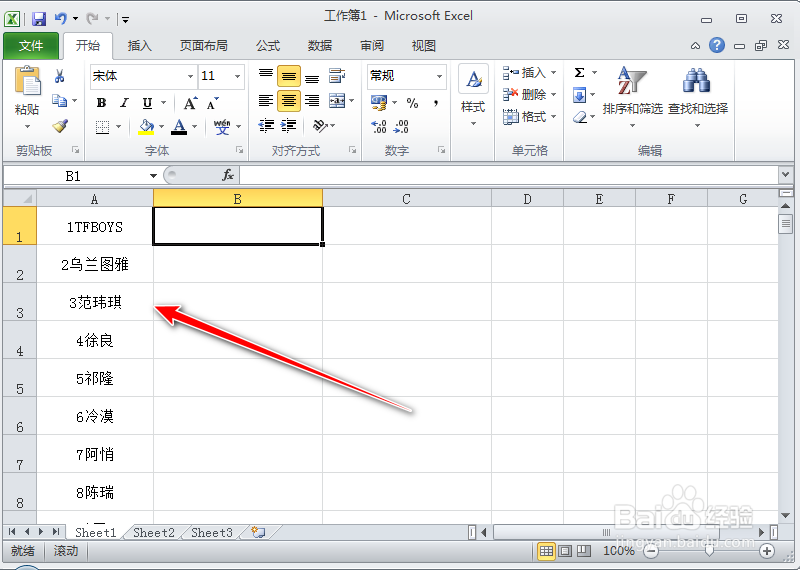Click the accounting number format icon
Viewport: 800px width, 570px height.
click(379, 103)
